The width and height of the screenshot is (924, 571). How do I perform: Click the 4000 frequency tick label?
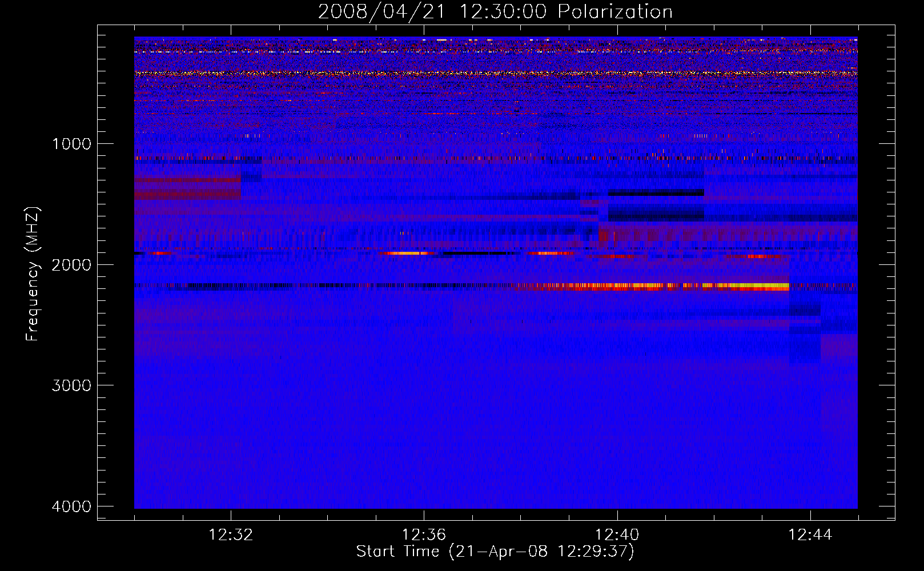click(71, 506)
